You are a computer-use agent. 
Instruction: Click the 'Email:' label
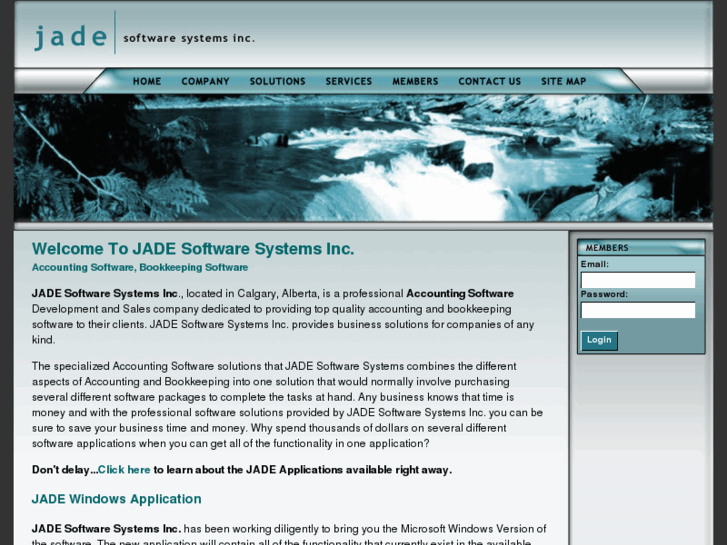point(595,264)
